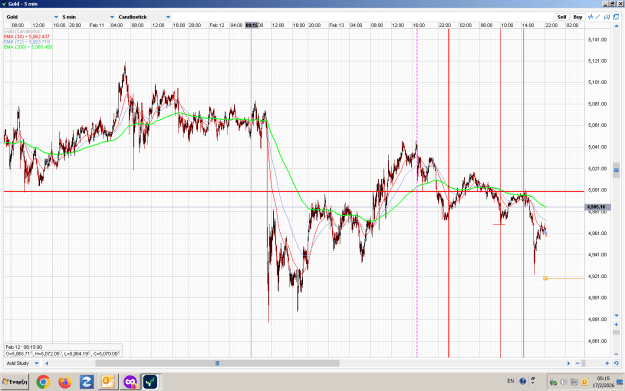Click the vertical price zoom slider handle
625x391 pixels.
tap(616, 332)
